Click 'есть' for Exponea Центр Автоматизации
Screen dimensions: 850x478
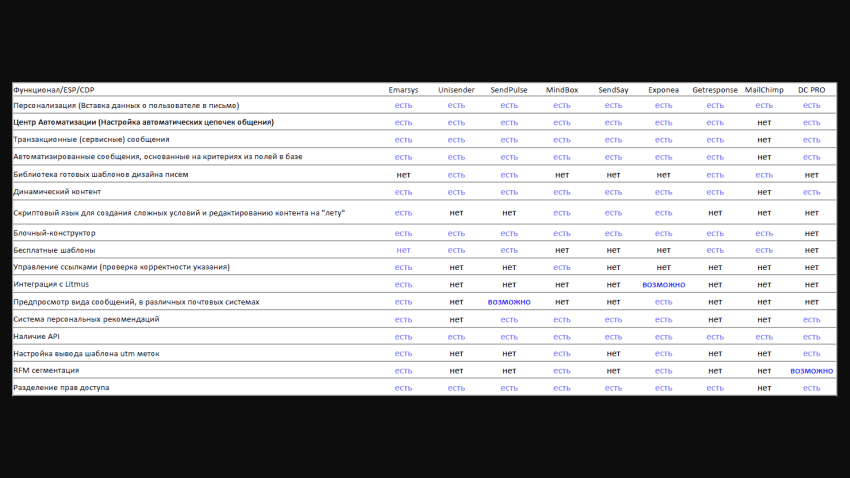pos(664,122)
